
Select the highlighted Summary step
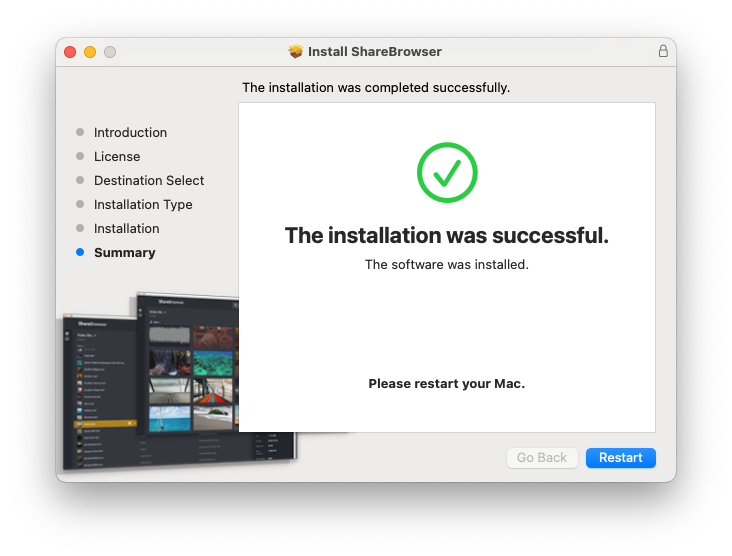[x=125, y=253]
